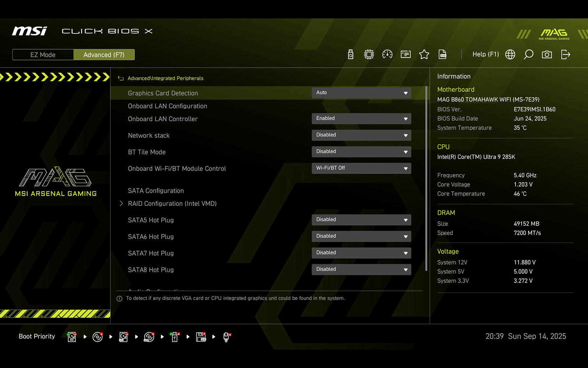Image resolution: width=588 pixels, height=368 pixels.
Task: Click the Onboard LAN Controller label
Action: (x=163, y=119)
